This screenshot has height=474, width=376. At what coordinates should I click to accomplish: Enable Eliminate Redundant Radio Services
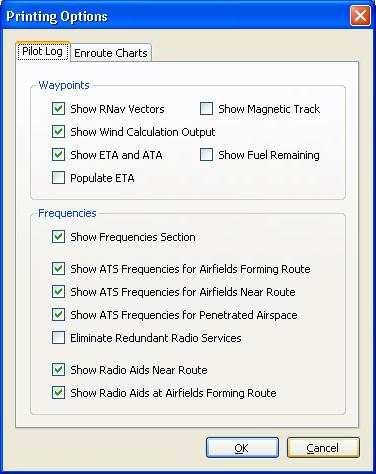[58, 338]
